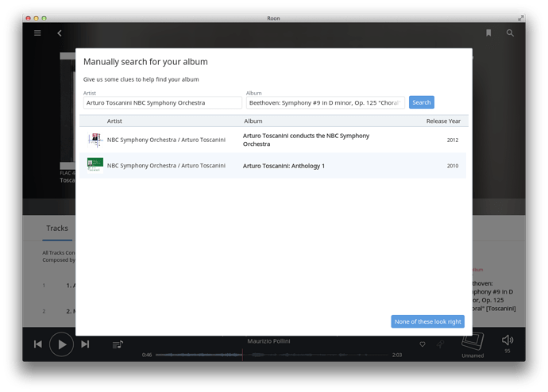Click the Album search input field
Image resolution: width=548 pixels, height=392 pixels.
click(x=326, y=102)
